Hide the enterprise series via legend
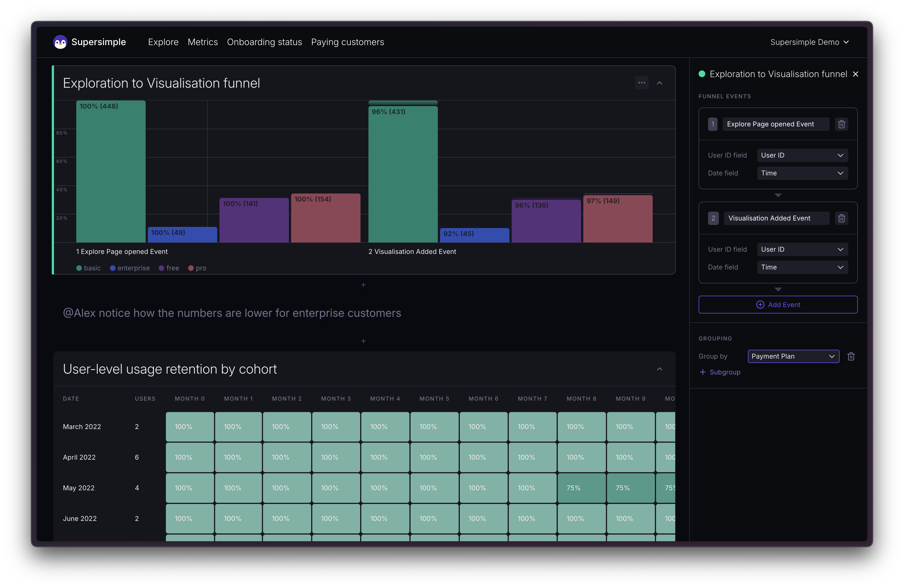 tap(129, 268)
